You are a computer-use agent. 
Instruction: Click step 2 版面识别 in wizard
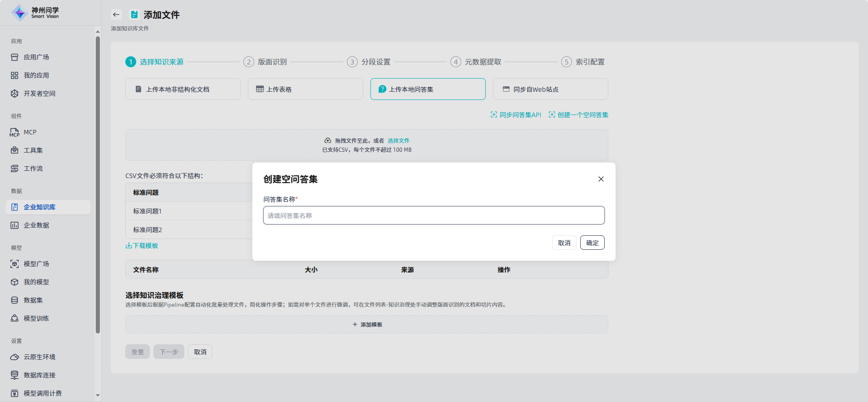point(271,62)
